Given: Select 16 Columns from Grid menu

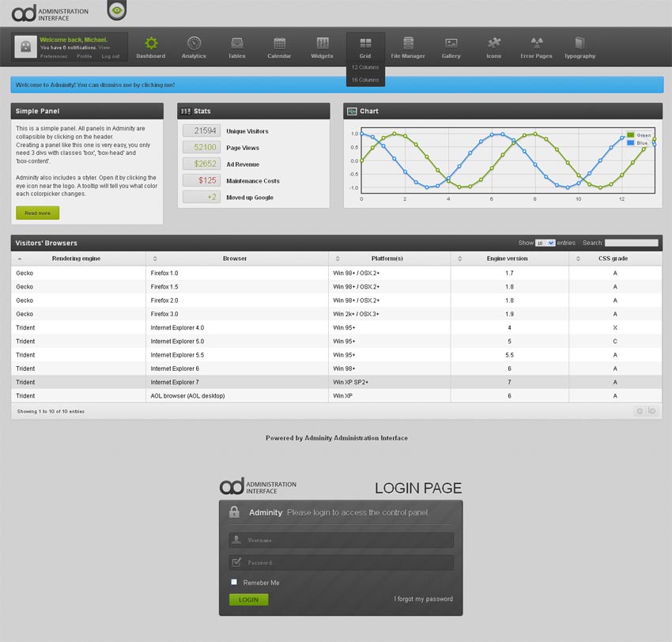Looking at the screenshot, I should tap(365, 80).
